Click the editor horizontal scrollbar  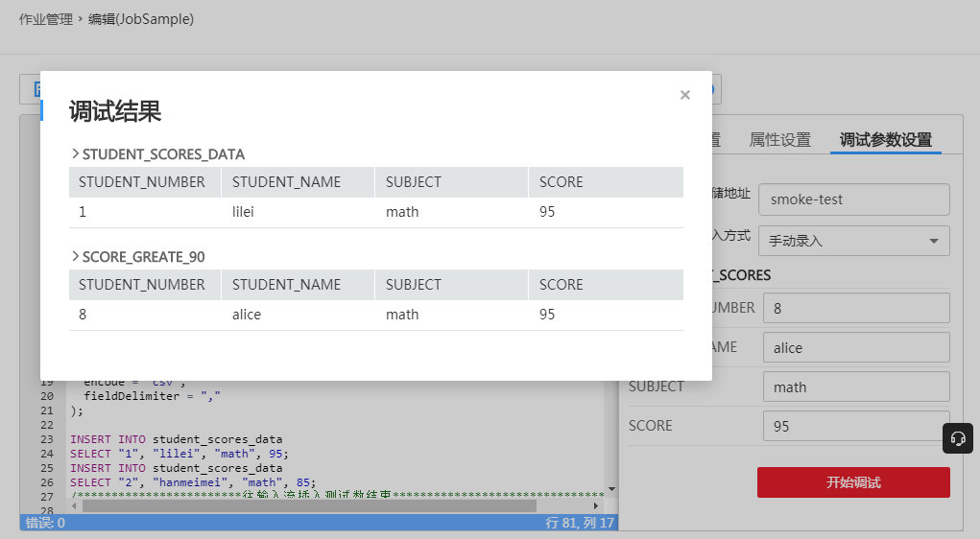(x=309, y=505)
